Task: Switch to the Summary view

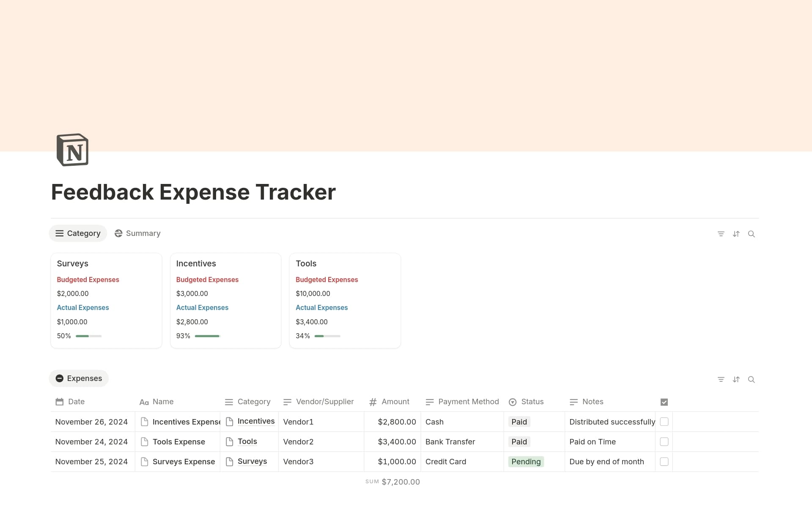Action: (137, 233)
